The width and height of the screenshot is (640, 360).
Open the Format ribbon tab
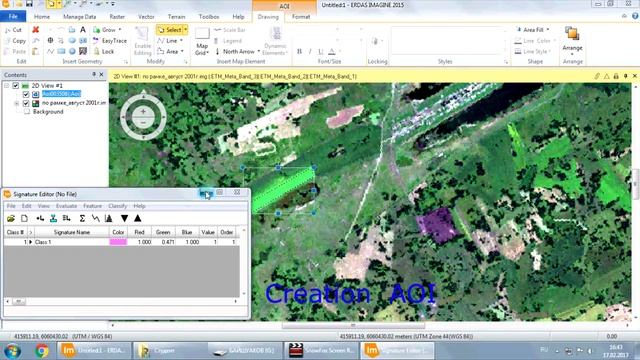pyautogui.click(x=301, y=17)
